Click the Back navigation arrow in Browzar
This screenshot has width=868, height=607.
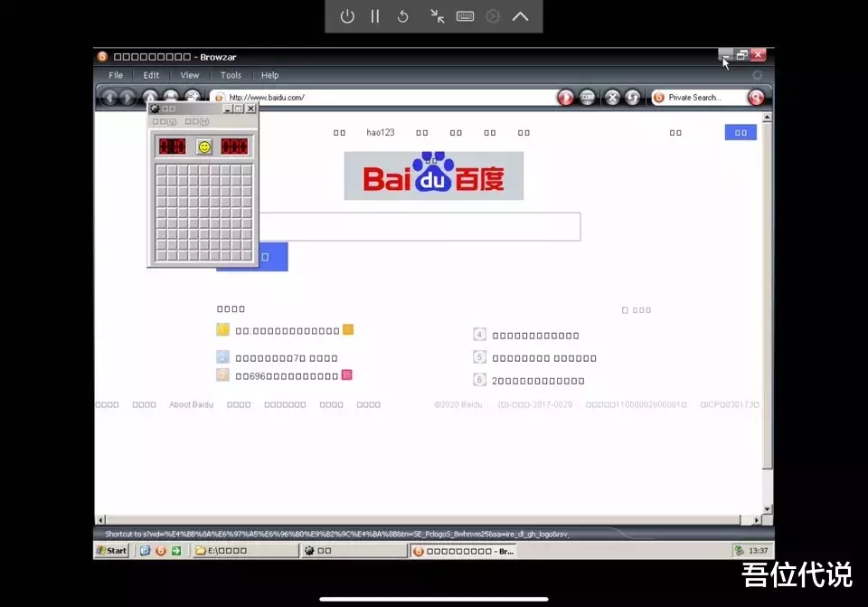[x=110, y=97]
